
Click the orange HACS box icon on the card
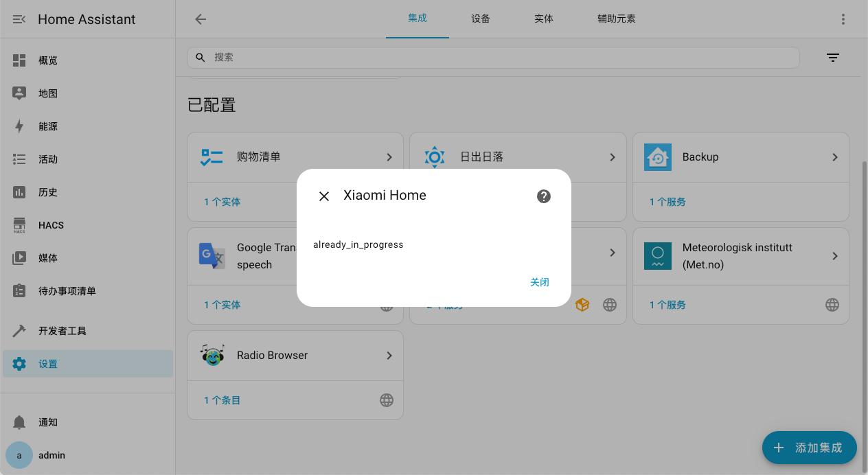click(582, 304)
